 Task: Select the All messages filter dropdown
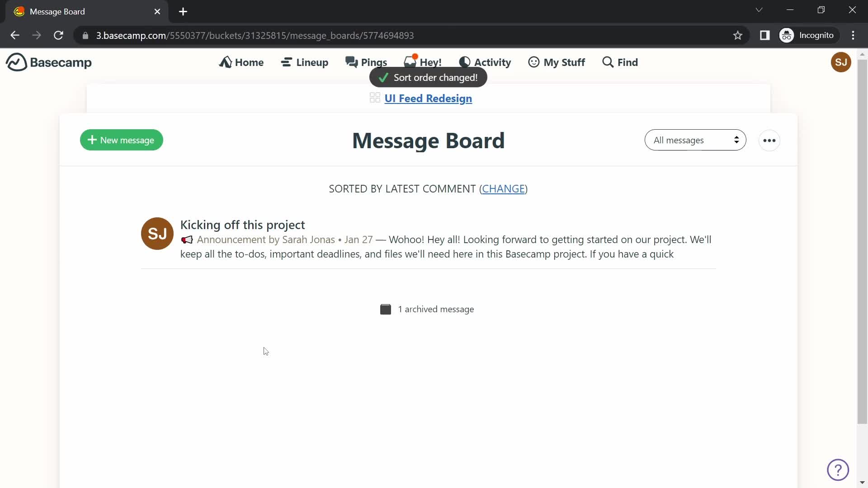695,140
